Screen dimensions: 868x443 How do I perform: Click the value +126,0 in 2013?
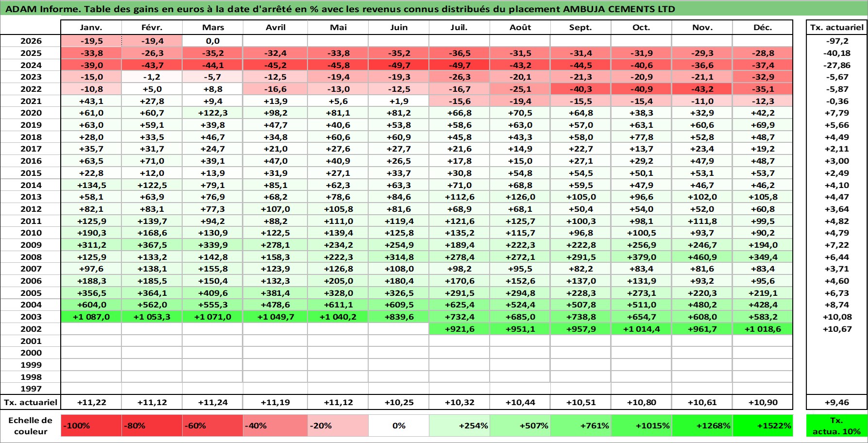520,197
